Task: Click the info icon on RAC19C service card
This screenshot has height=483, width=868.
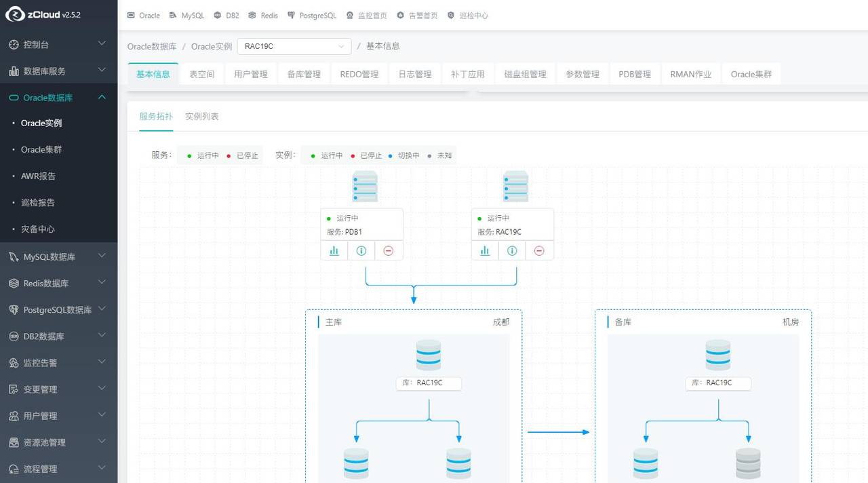Action: pos(512,250)
